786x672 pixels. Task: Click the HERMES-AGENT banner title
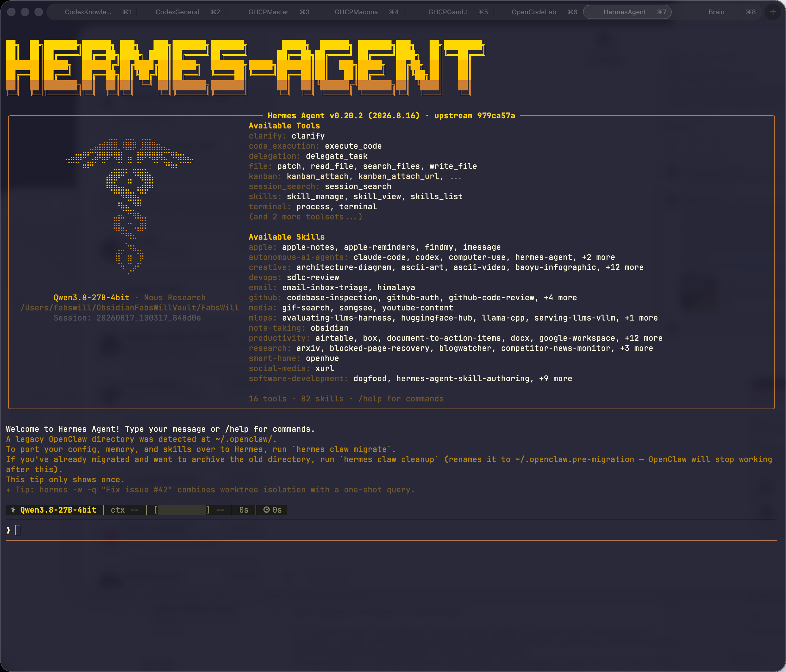coord(245,68)
